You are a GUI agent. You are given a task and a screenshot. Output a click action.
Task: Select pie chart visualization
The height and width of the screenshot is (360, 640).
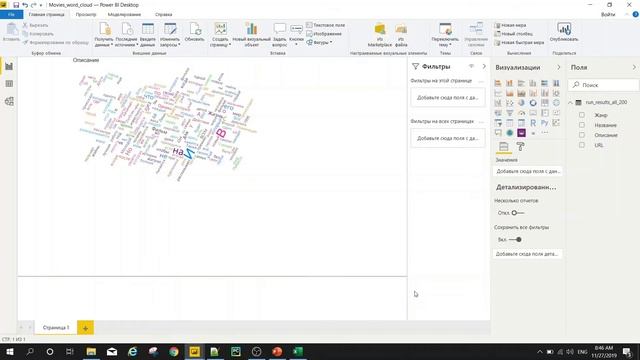(521, 103)
